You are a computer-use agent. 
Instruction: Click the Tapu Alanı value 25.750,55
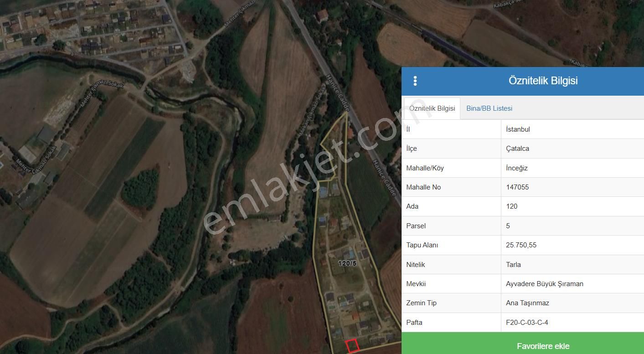521,245
